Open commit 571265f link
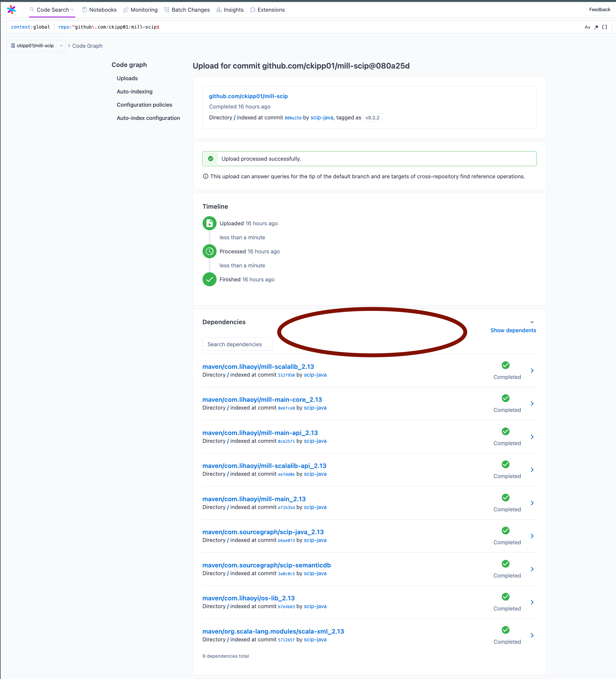 [x=286, y=640]
